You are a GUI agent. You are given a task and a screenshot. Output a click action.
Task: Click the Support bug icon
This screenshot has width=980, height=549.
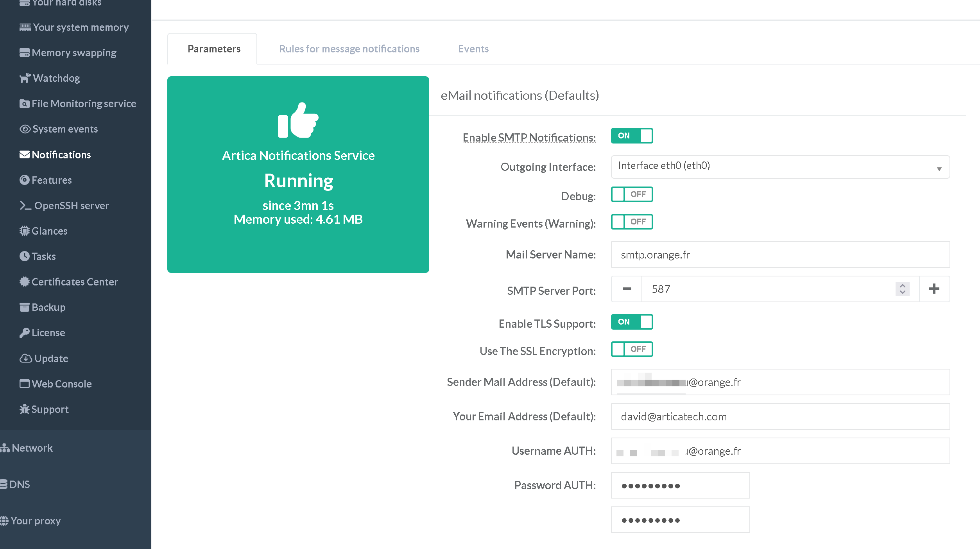(x=24, y=409)
